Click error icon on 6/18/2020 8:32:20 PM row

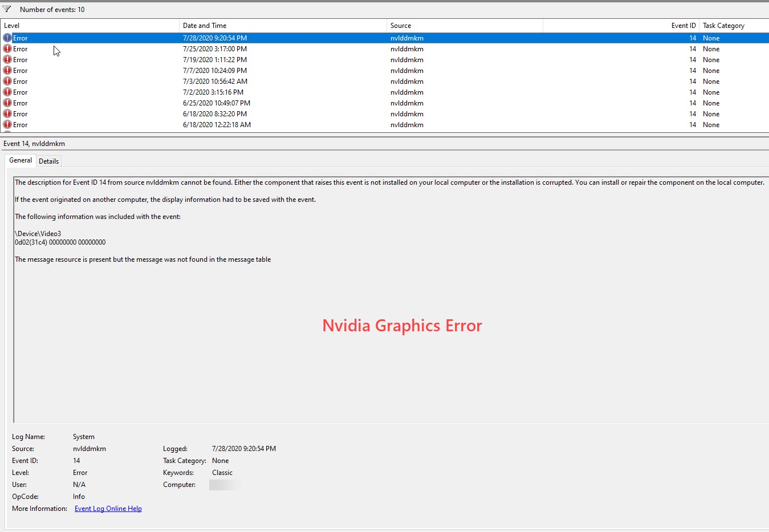click(x=7, y=113)
